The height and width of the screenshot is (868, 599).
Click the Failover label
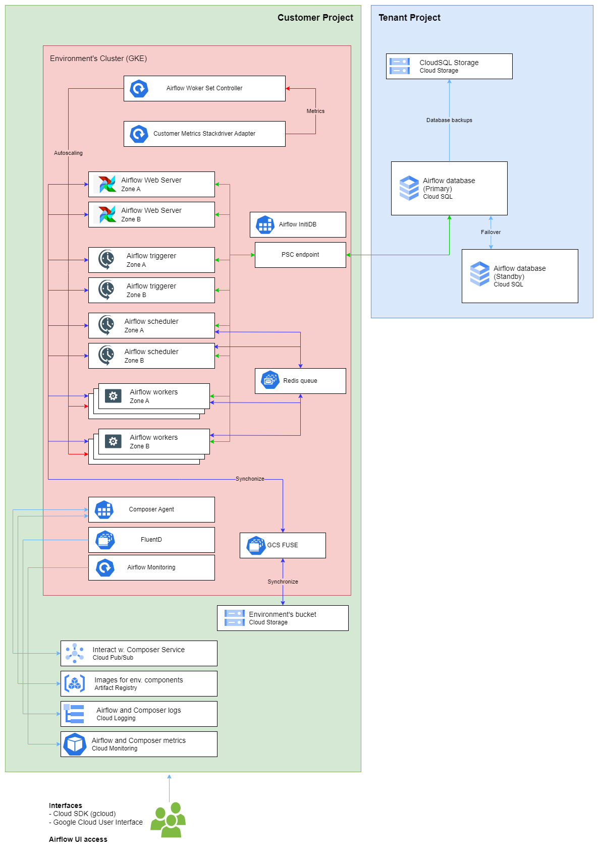[491, 232]
